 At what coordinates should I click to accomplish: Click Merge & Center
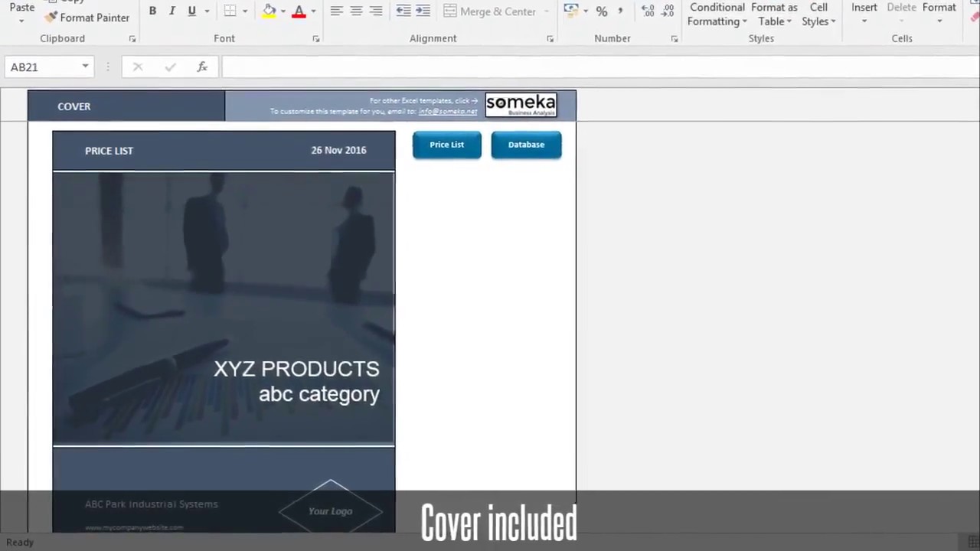click(490, 11)
